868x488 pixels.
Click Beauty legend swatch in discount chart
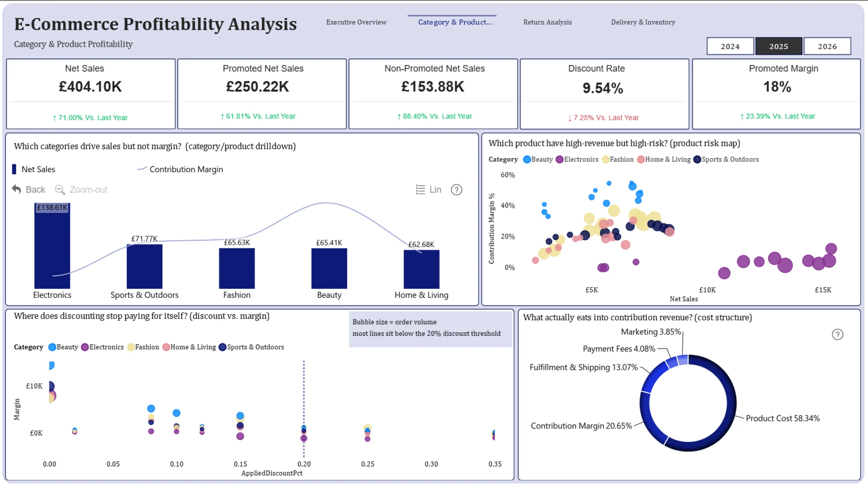52,347
